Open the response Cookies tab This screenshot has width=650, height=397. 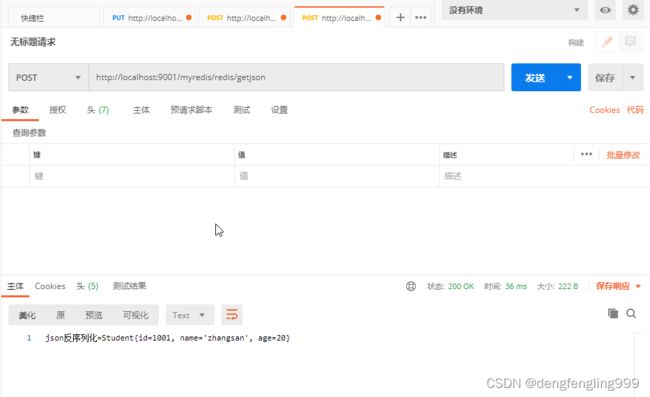(50, 286)
